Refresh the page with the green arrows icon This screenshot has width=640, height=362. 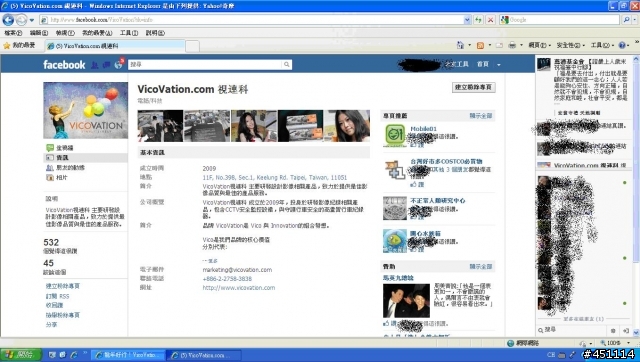point(478,20)
